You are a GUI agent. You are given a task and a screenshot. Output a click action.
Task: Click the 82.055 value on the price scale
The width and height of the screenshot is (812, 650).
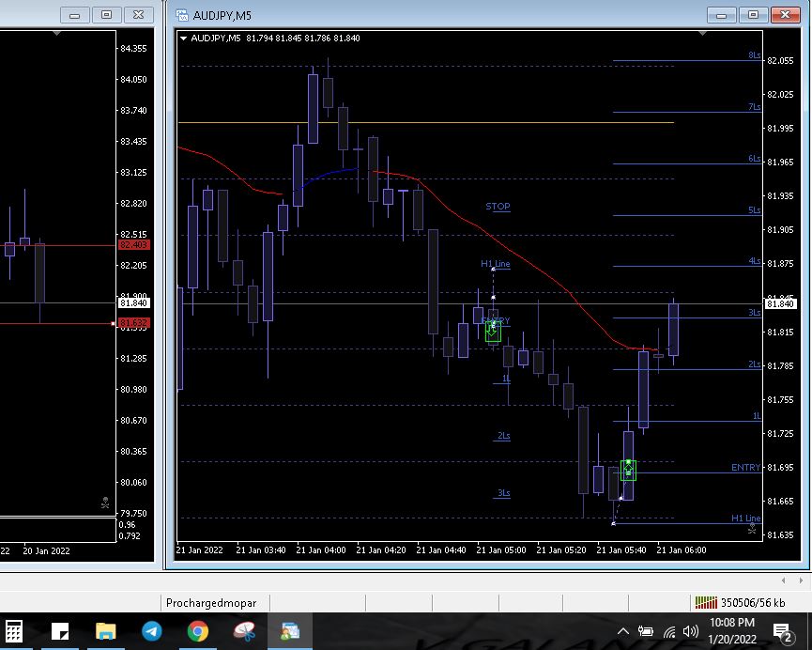(780, 61)
